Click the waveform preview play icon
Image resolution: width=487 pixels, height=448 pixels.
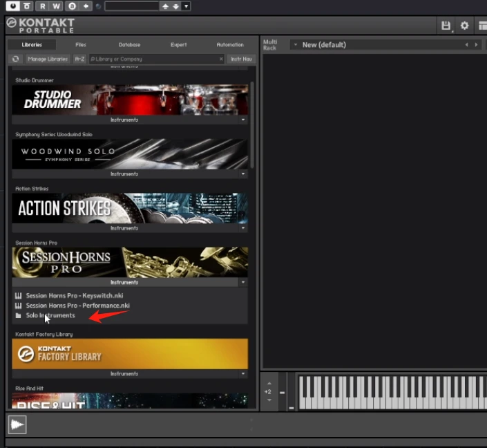[17, 424]
